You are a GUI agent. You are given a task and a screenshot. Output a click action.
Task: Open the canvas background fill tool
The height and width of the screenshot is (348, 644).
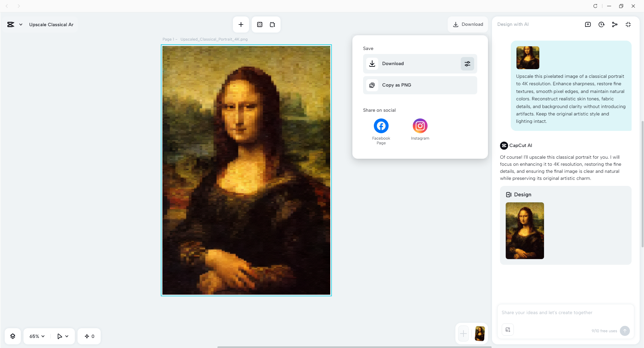click(259, 24)
